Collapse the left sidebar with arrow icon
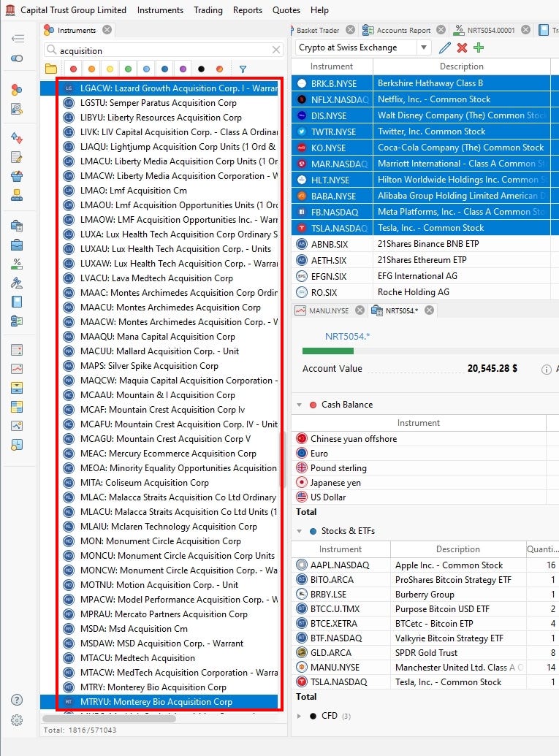This screenshot has height=756, width=559. point(18,39)
